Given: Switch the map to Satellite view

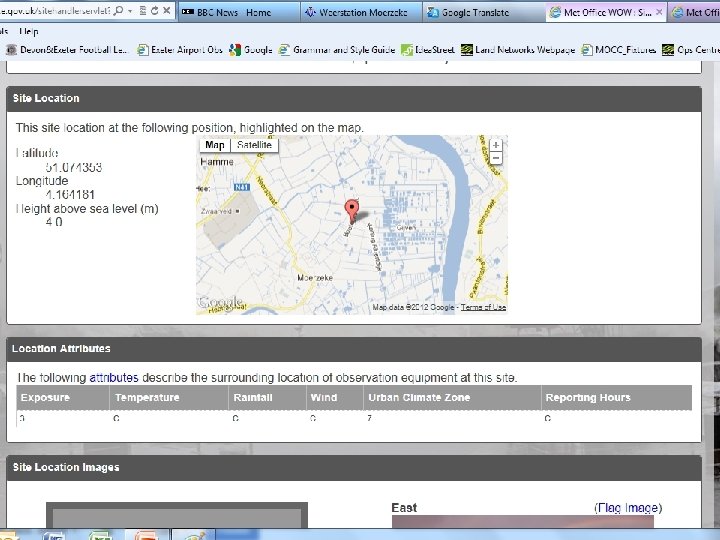Looking at the screenshot, I should tap(254, 145).
